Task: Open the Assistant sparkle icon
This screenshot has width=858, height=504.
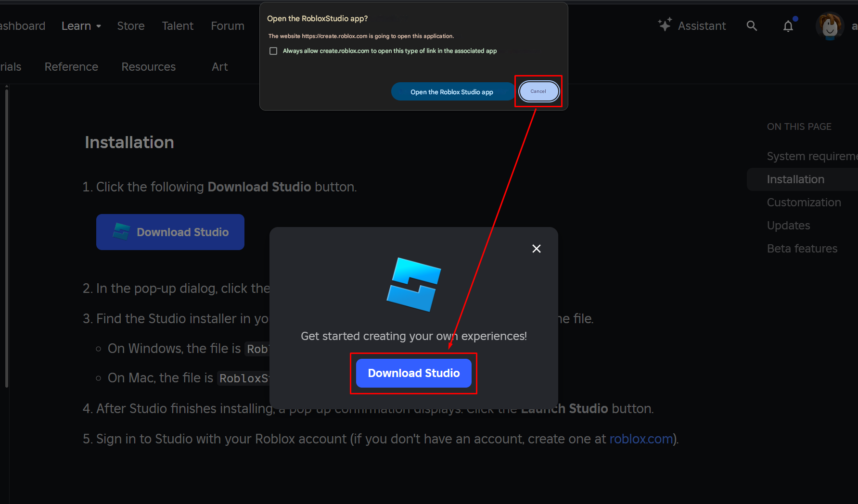Action: point(665,25)
